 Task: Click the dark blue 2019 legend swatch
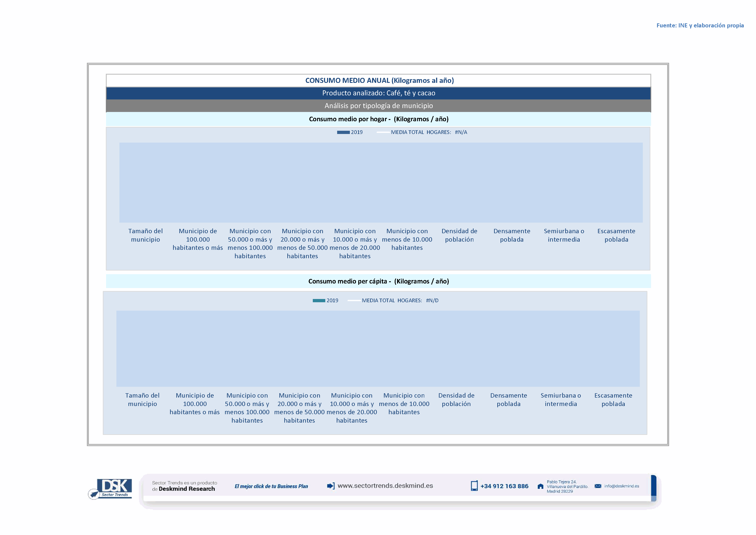tap(343, 132)
